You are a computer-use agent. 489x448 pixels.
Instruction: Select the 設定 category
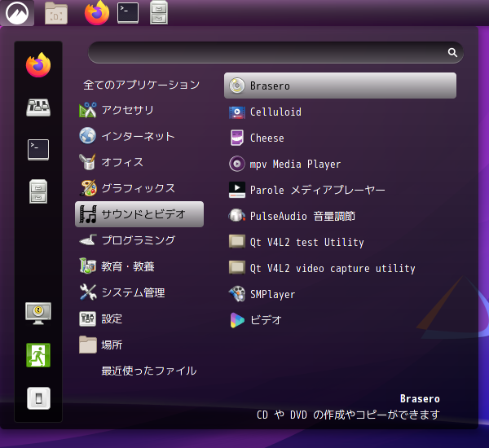click(x=139, y=318)
